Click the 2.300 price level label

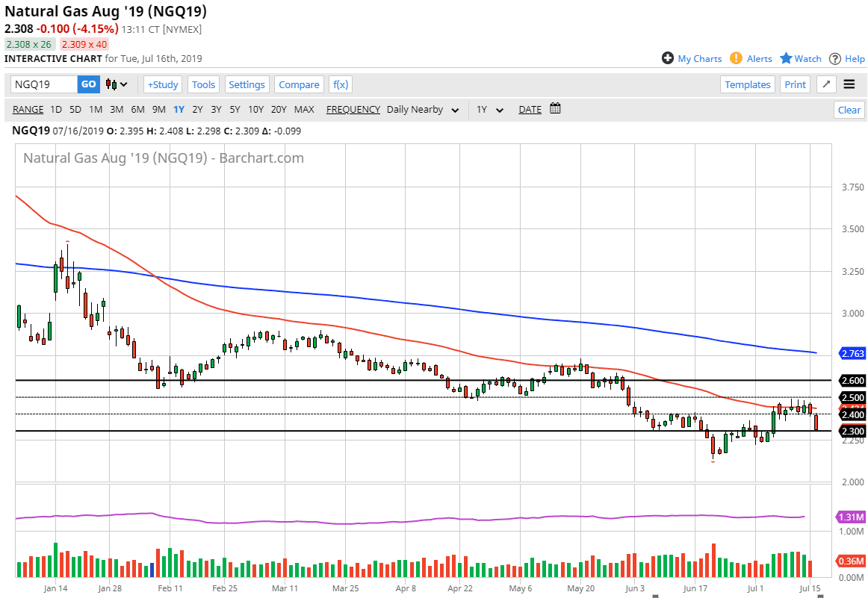coord(852,431)
